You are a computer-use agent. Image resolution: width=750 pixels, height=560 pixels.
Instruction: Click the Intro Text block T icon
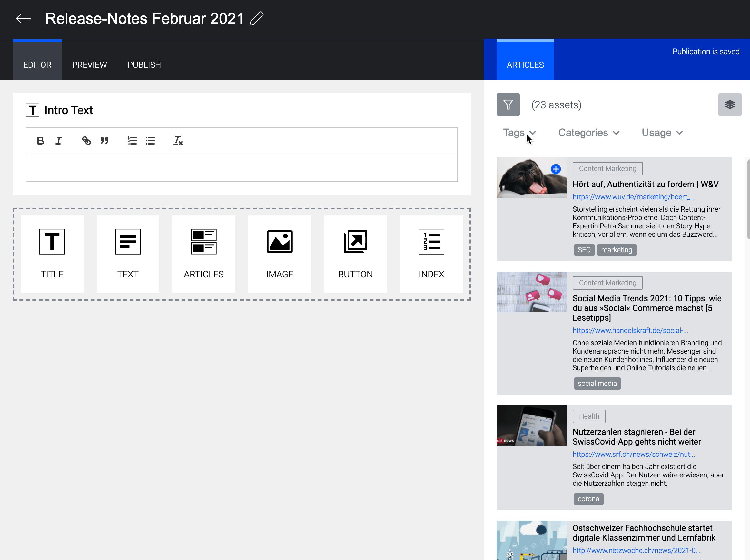pyautogui.click(x=33, y=110)
